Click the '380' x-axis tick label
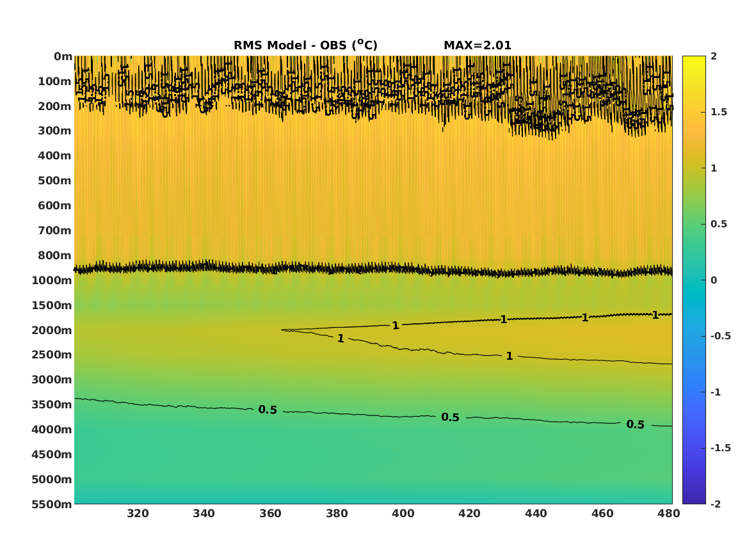 pyautogui.click(x=337, y=513)
